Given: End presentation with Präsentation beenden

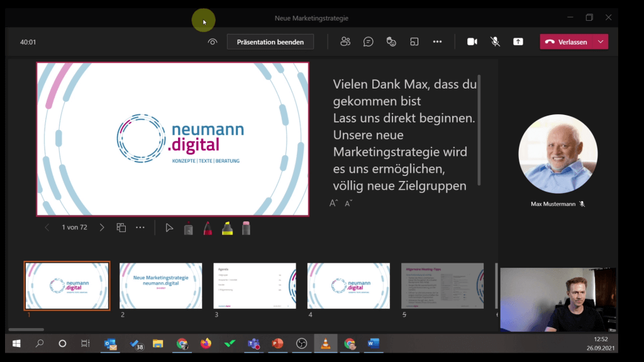Looking at the screenshot, I should click(270, 42).
